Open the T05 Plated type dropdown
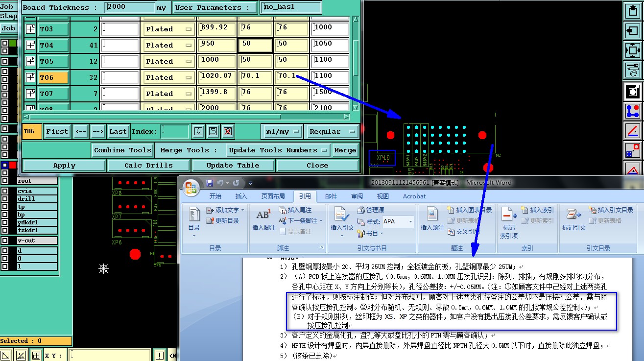Screen dimensions: 644x361 point(168,61)
